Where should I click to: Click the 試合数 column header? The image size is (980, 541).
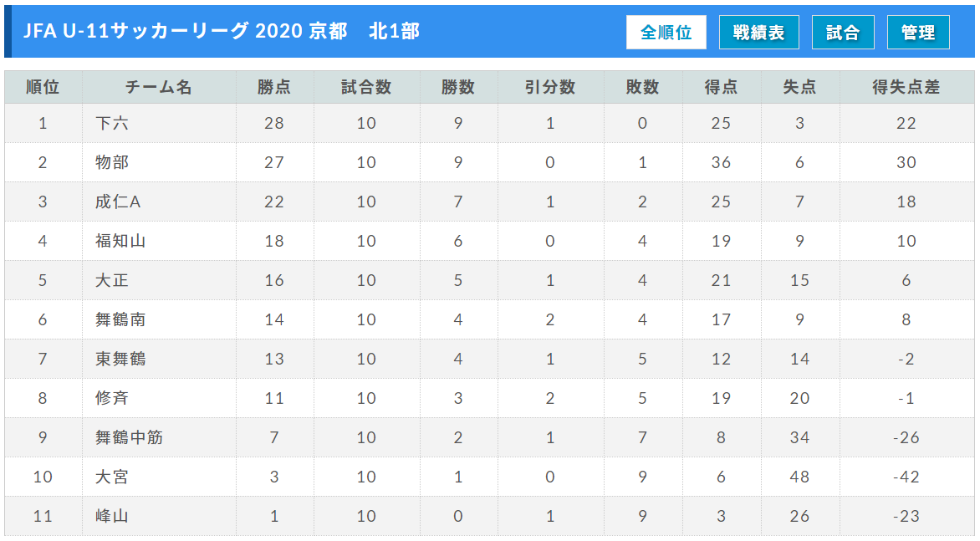tap(366, 87)
